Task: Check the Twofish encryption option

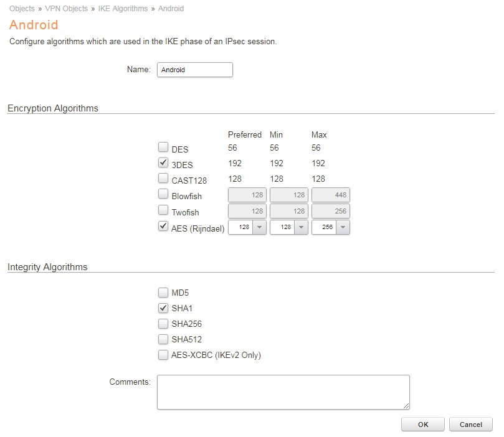Action: [x=163, y=211]
